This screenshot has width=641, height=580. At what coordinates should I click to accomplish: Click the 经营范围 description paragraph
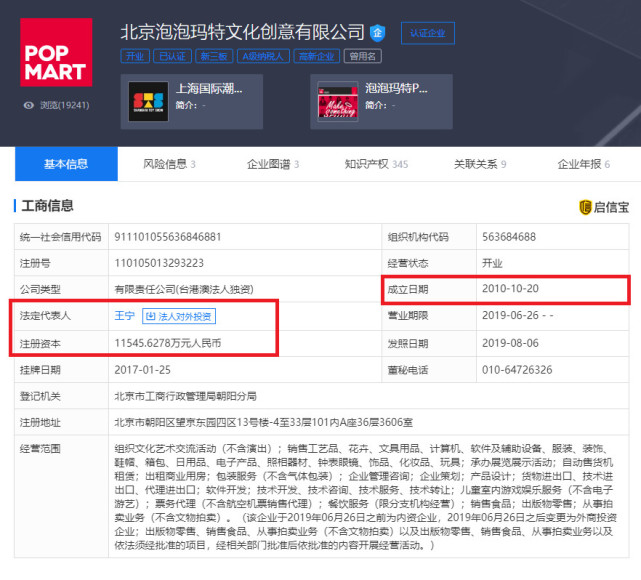point(365,497)
